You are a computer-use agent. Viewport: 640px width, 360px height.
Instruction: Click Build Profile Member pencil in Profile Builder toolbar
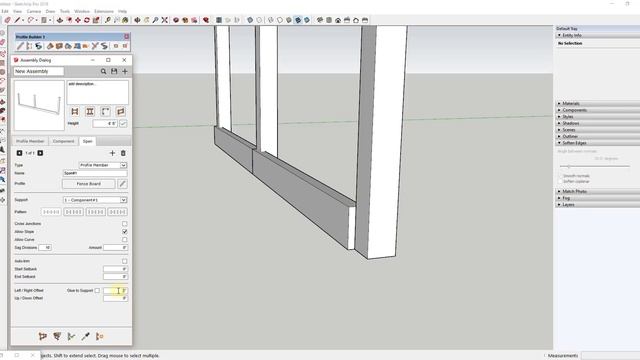20,46
